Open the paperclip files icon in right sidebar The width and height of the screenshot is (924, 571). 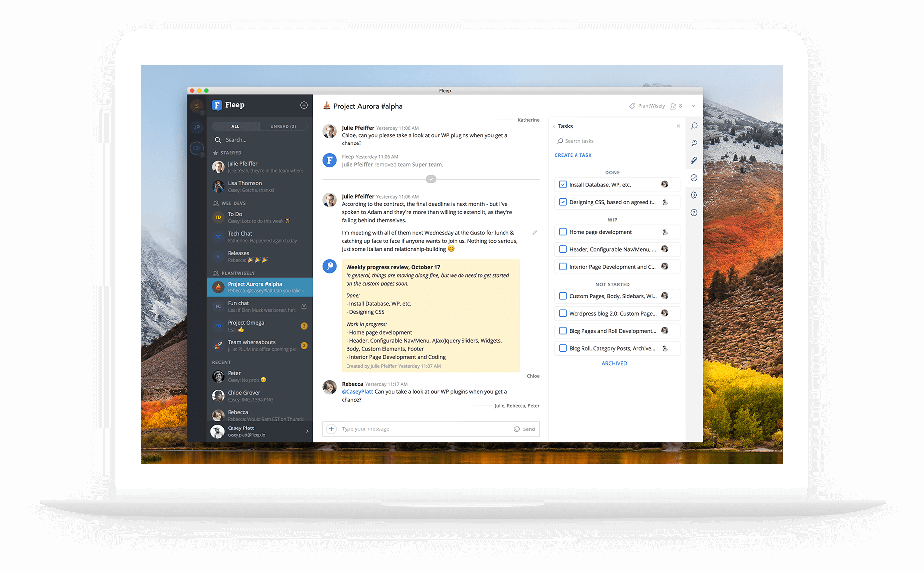coord(693,160)
